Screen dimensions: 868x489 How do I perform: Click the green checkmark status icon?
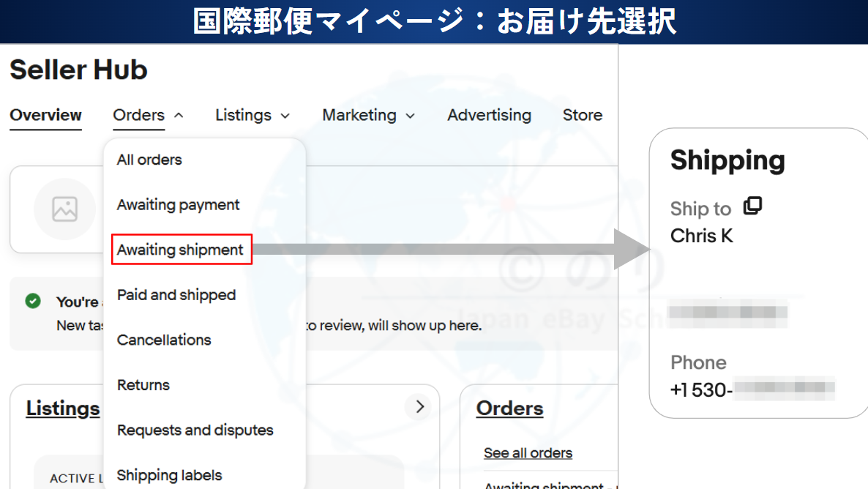33,301
